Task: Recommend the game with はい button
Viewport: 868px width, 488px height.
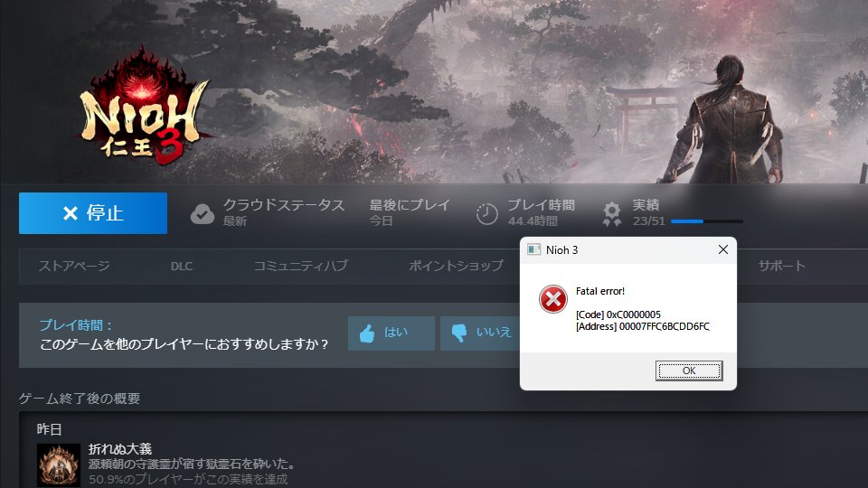Action: point(392,333)
